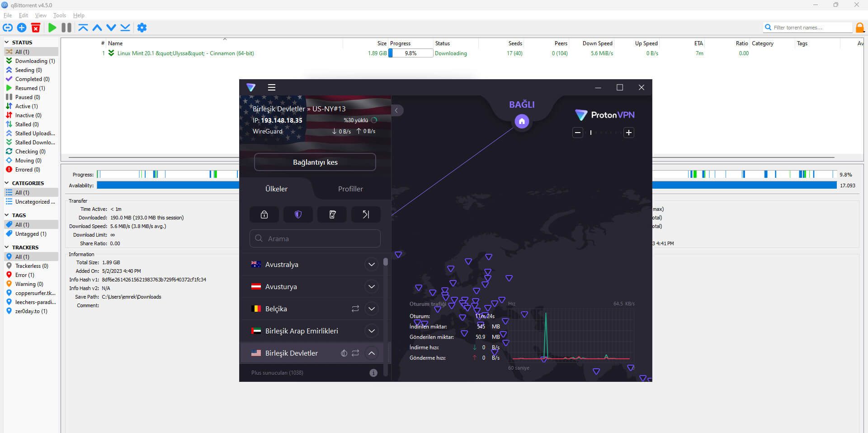The width and height of the screenshot is (868, 433).
Task: Sort torrents by Down Speed column
Action: pos(597,43)
